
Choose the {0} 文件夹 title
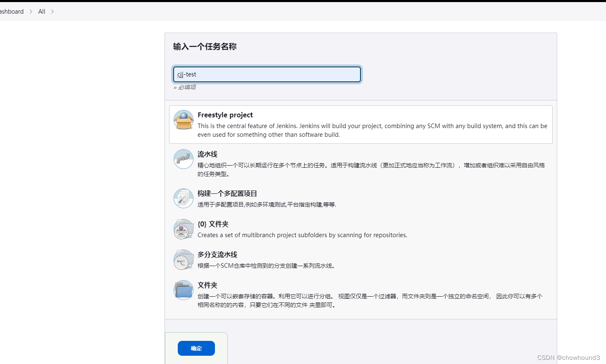(x=213, y=224)
